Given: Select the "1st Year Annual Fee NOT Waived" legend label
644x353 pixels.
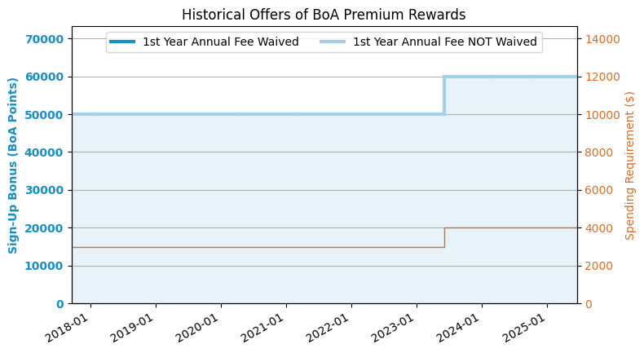Looking at the screenshot, I should 444,42.
